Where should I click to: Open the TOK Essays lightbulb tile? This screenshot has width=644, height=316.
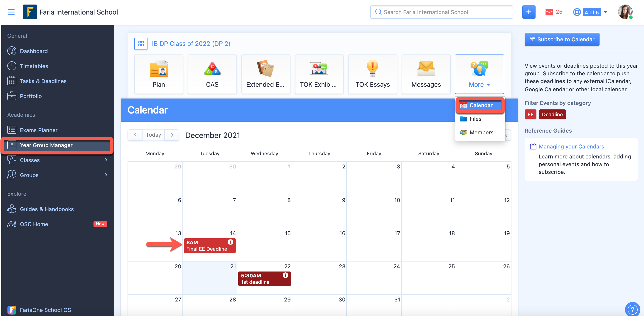[x=372, y=74]
